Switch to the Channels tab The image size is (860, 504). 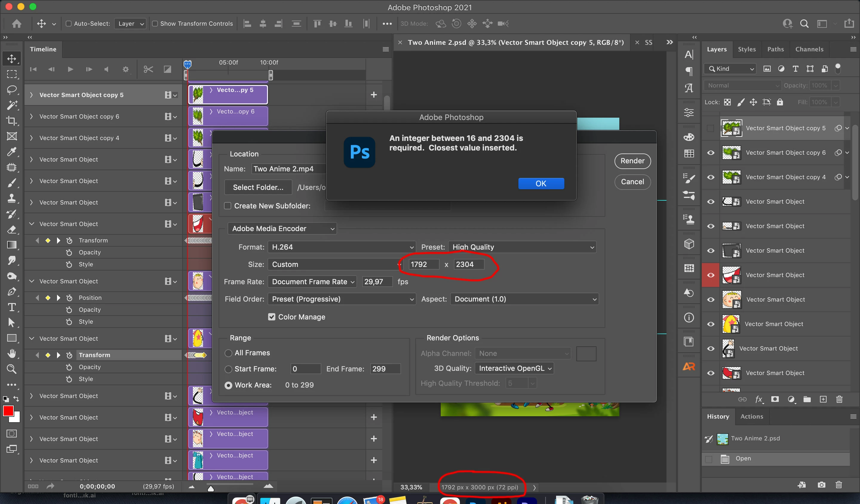pyautogui.click(x=809, y=49)
